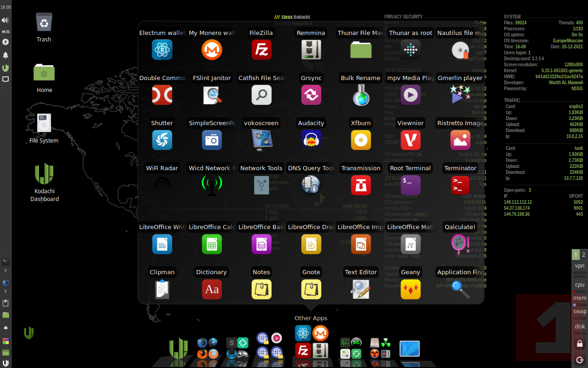The height and width of the screenshot is (368, 588).
Task: Launch Catfish File Search
Action: [x=261, y=95]
